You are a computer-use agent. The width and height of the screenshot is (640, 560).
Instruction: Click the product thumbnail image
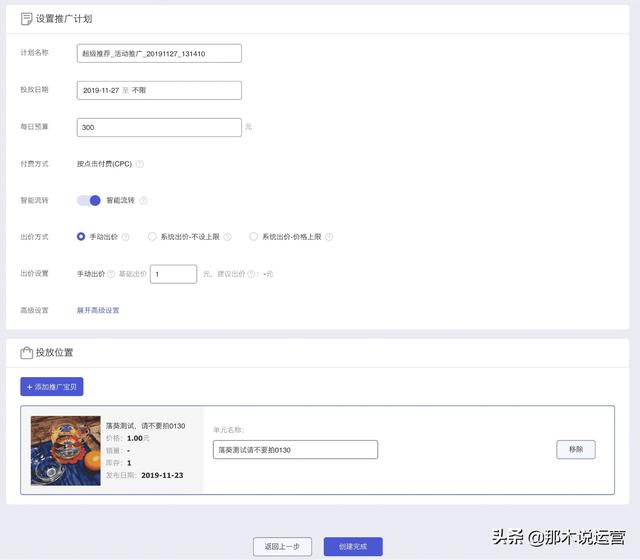pos(66,451)
